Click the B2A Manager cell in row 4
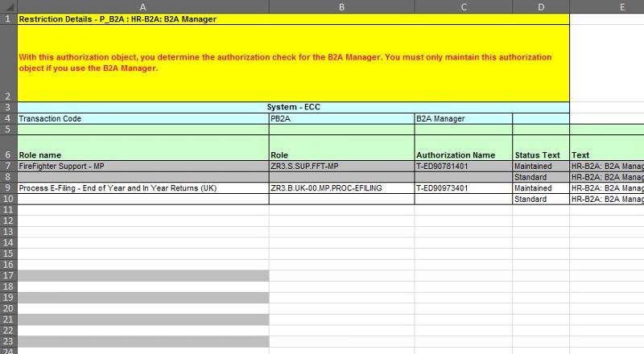 coord(464,118)
